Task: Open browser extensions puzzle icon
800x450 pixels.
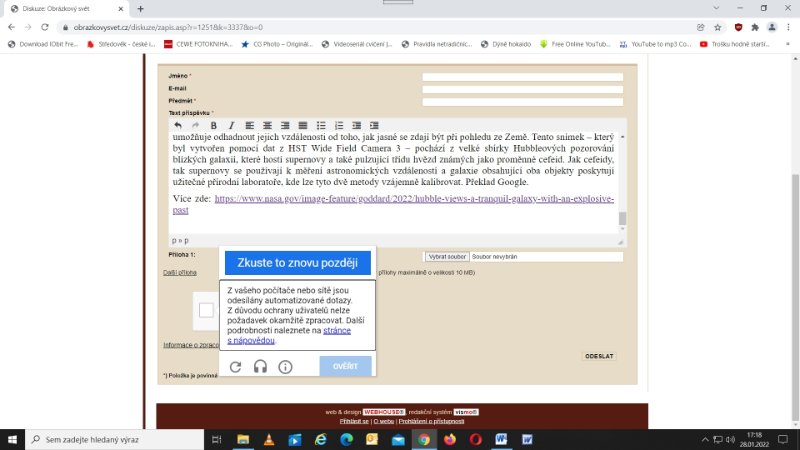Action: click(755, 27)
